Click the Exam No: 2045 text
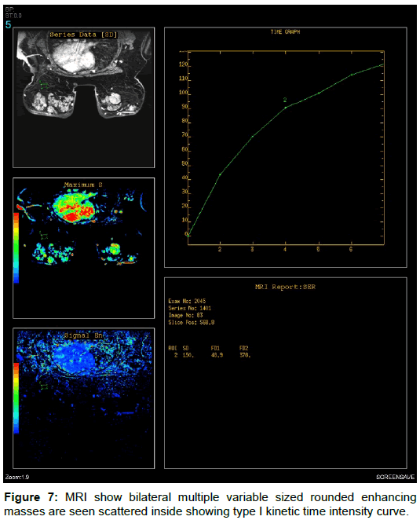The image size is (420, 520). (187, 301)
